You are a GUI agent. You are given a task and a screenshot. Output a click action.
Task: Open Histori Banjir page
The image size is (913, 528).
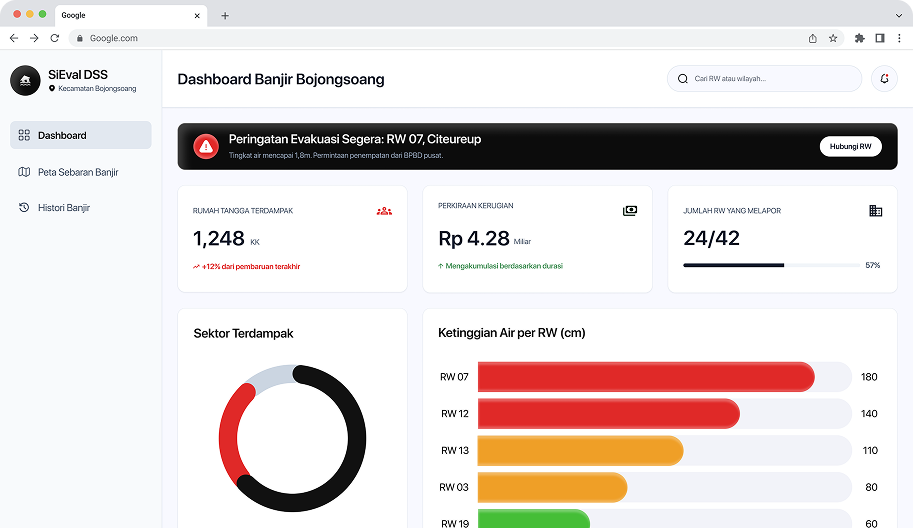coord(81,207)
